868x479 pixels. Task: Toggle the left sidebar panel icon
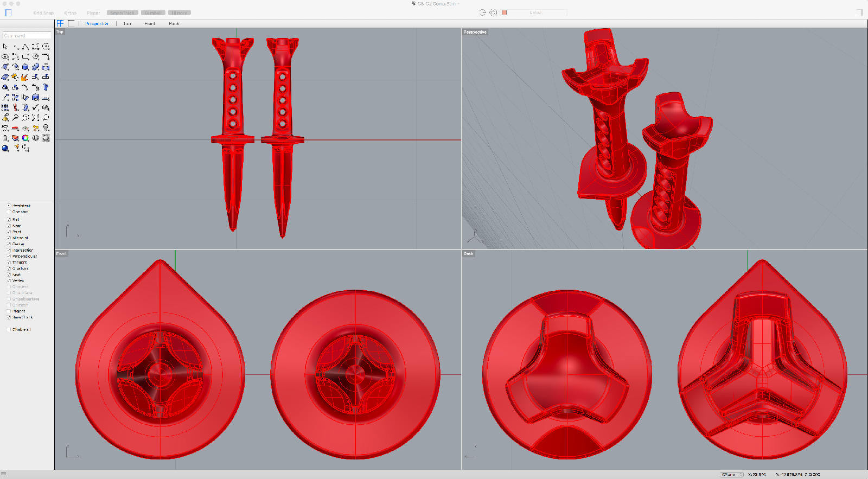8,12
